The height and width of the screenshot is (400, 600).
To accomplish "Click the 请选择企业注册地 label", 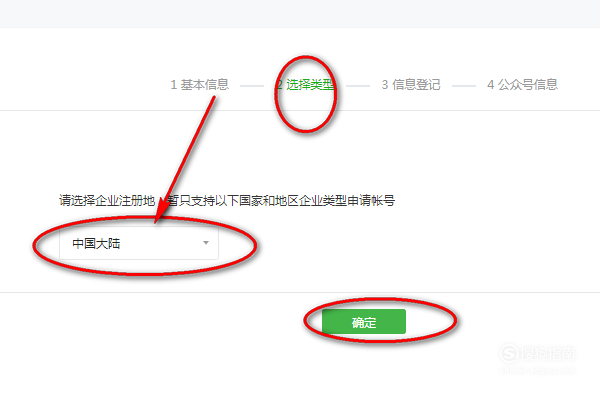I will click(x=107, y=200).
